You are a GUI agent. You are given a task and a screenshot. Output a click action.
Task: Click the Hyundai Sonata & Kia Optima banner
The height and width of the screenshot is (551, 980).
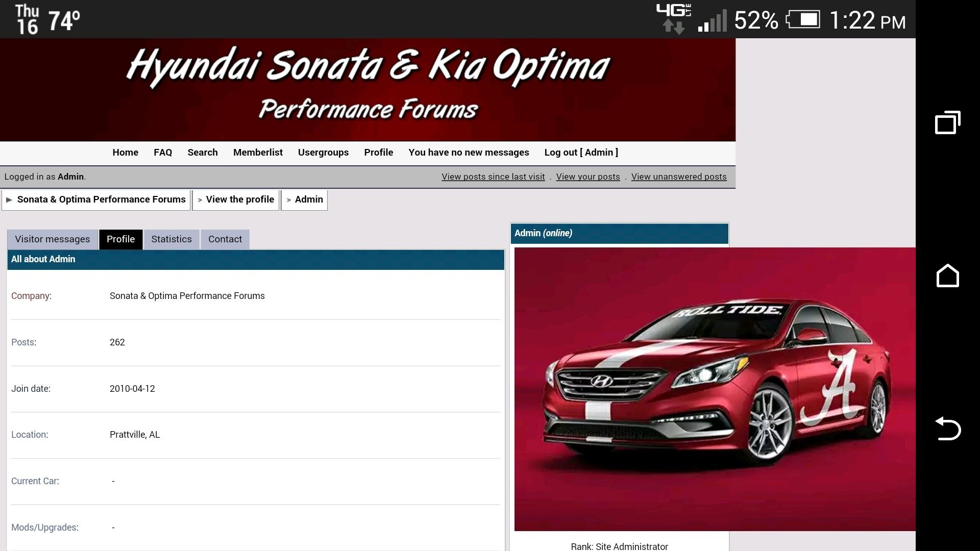click(367, 90)
